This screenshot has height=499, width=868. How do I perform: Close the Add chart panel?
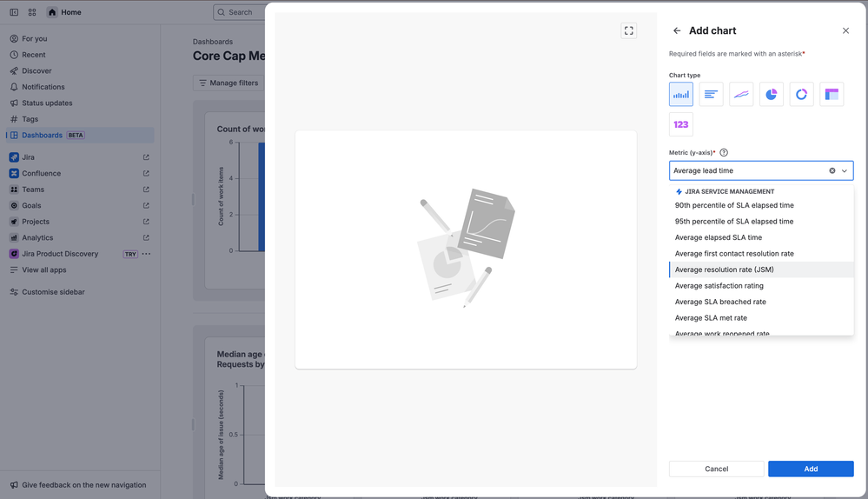click(x=845, y=31)
